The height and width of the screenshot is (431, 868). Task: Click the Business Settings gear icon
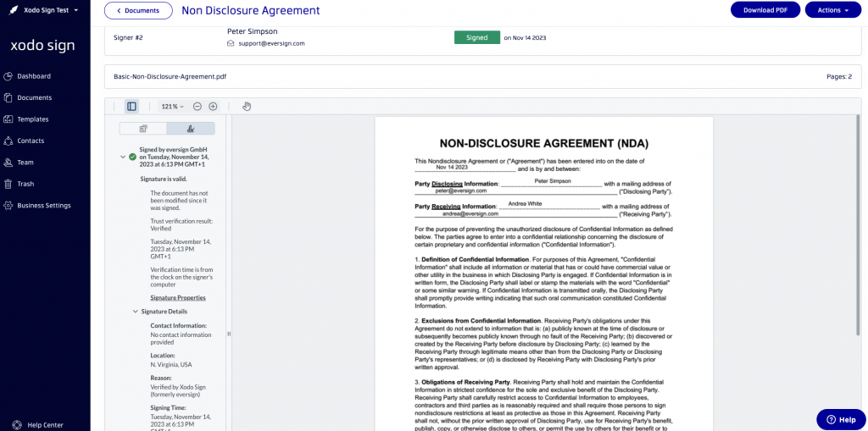click(8, 206)
